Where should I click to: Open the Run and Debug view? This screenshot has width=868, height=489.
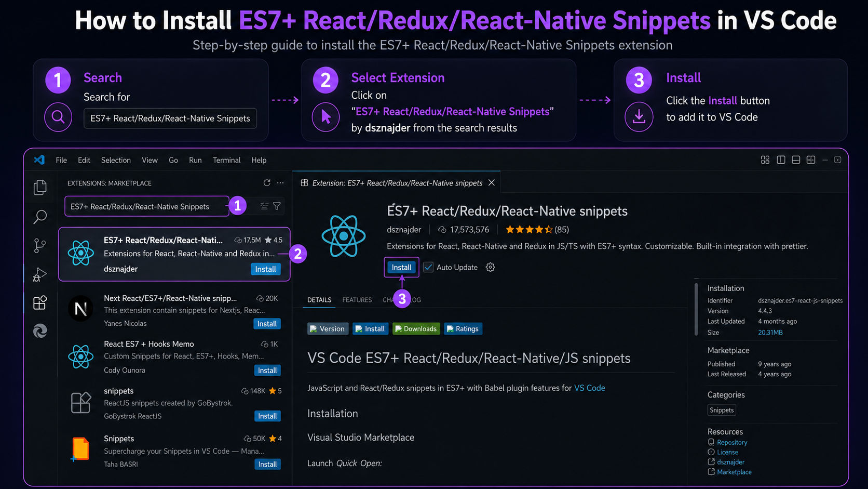[40, 274]
